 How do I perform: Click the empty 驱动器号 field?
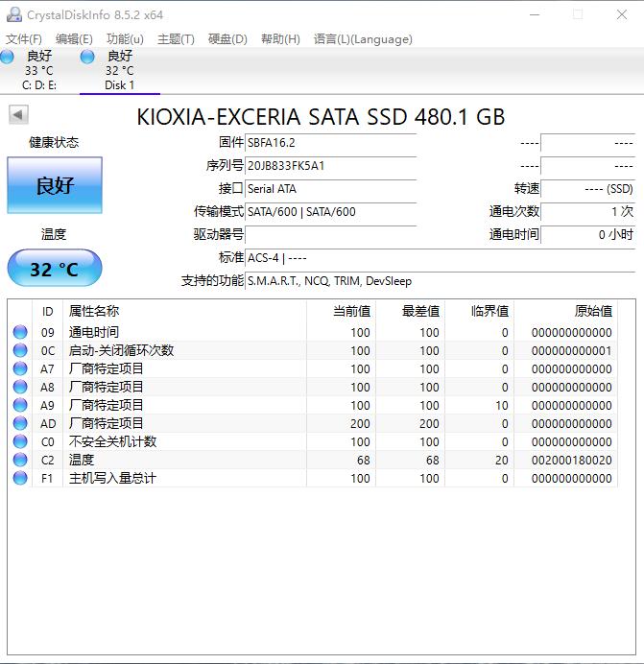pyautogui.click(x=331, y=234)
